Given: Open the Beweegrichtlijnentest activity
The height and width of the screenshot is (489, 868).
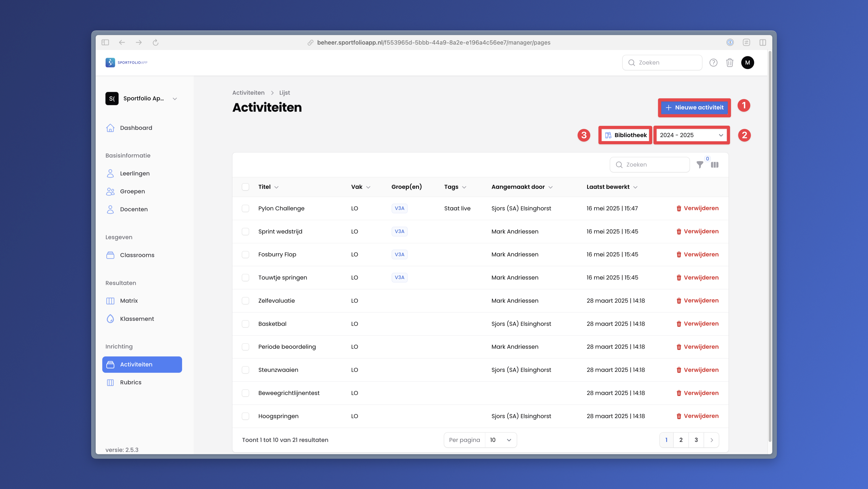Looking at the screenshot, I should [289, 393].
